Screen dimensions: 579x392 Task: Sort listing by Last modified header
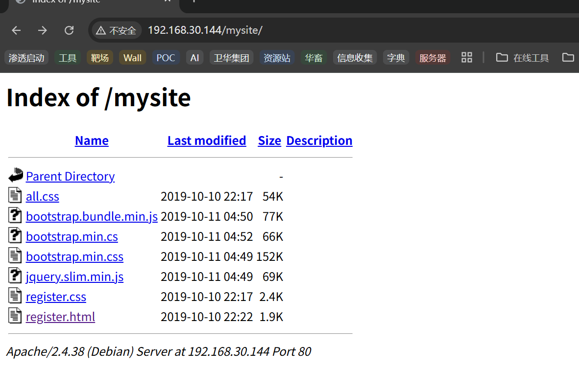tap(207, 140)
